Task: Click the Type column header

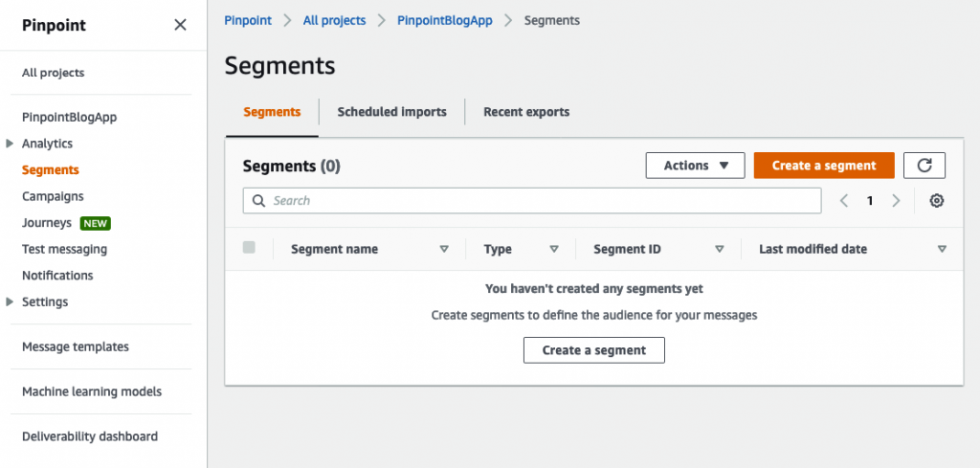Action: click(498, 249)
